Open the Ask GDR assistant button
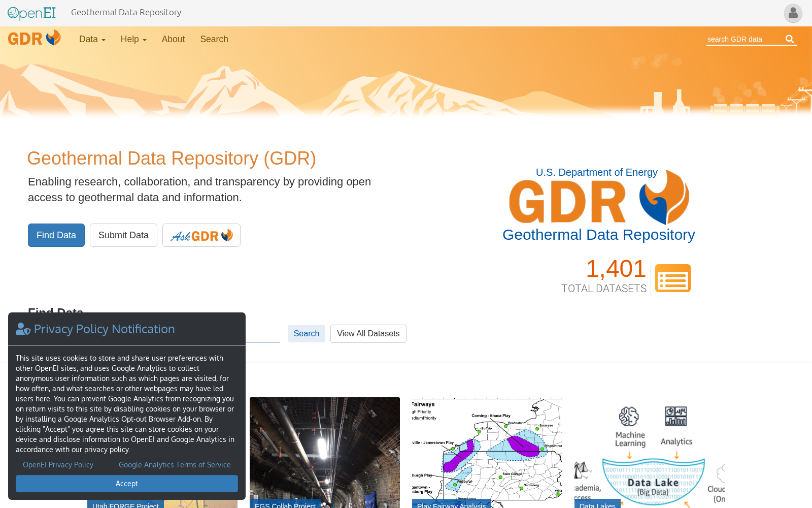 [x=201, y=235]
